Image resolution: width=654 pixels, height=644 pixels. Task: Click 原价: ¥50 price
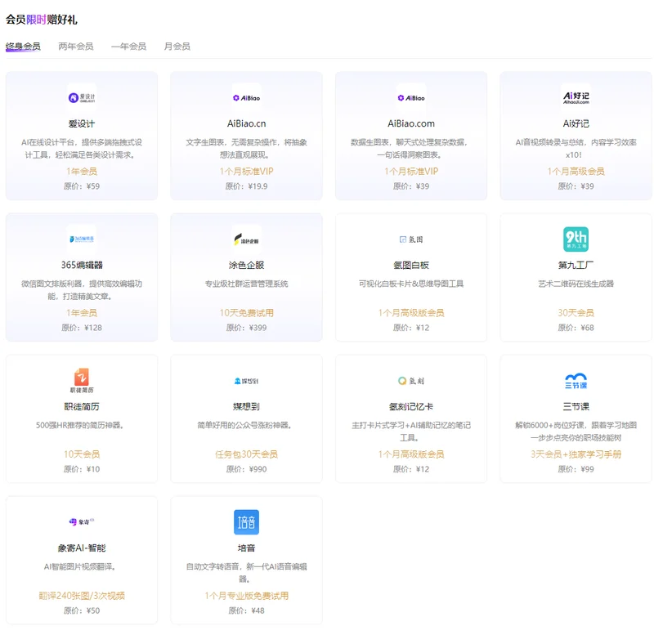pyautogui.click(x=81, y=610)
